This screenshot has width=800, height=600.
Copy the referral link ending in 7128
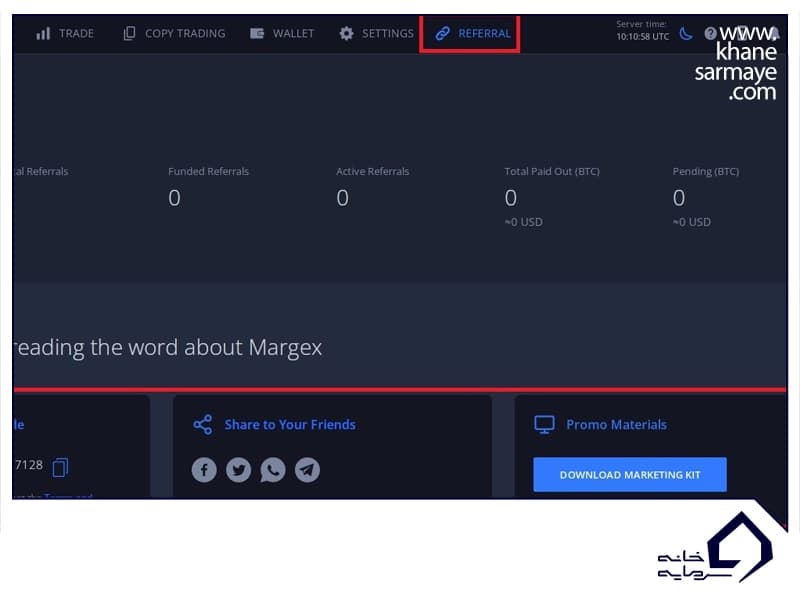pyautogui.click(x=60, y=467)
